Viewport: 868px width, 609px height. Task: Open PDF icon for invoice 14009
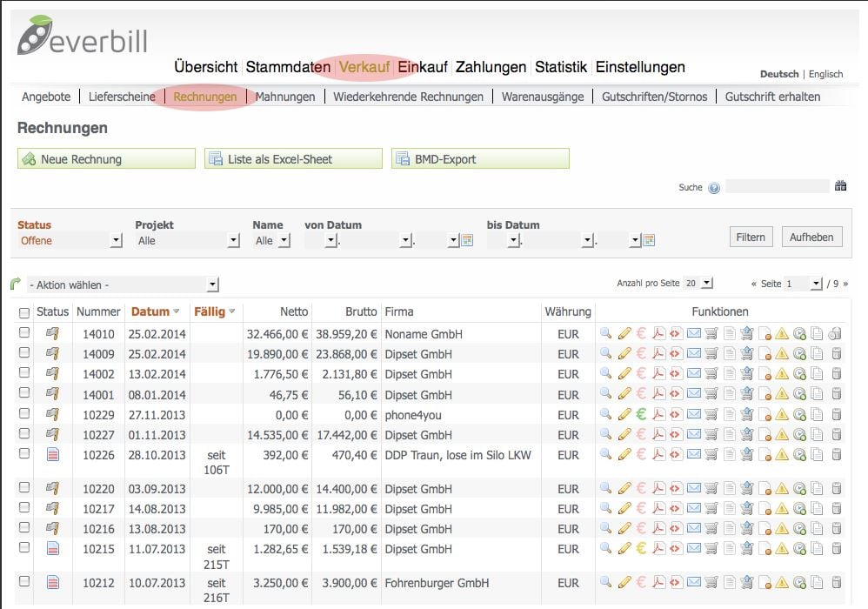(658, 354)
